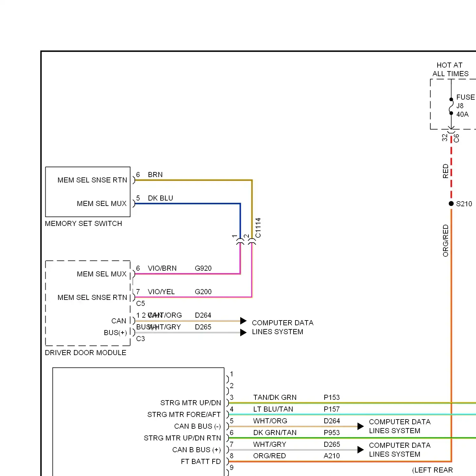This screenshot has width=476, height=476.
Task: Select the CAN B BUS (+) label
Action: (x=196, y=450)
